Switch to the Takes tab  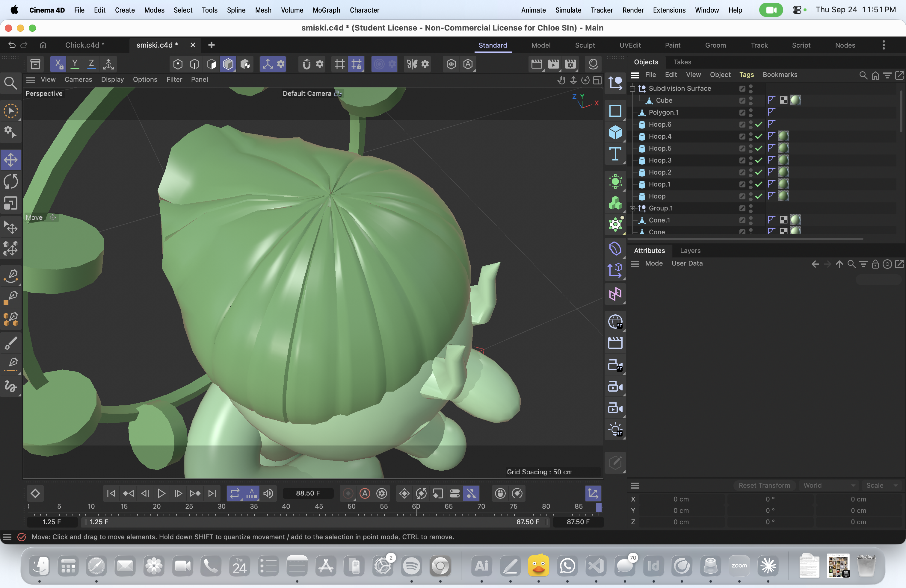[682, 62]
